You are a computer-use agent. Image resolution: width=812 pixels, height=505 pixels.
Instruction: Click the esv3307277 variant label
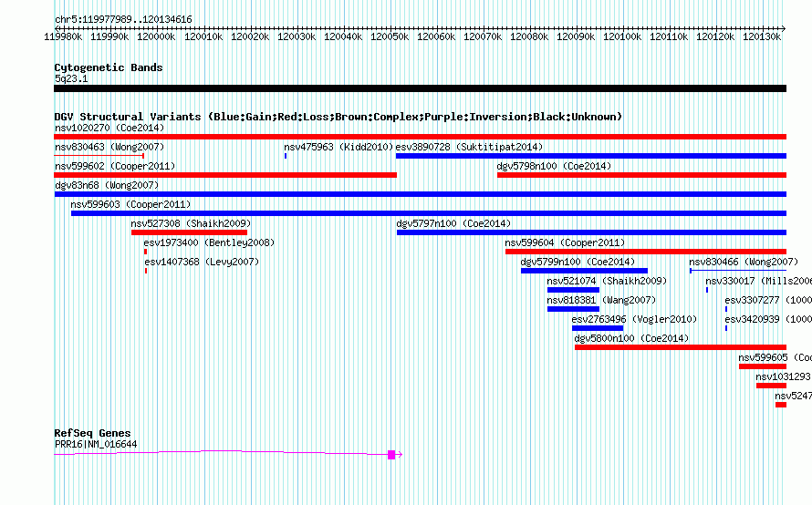(768, 300)
